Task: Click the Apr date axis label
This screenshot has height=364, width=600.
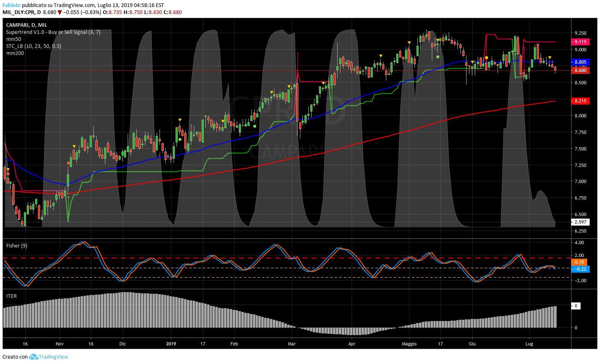Action: [x=352, y=344]
